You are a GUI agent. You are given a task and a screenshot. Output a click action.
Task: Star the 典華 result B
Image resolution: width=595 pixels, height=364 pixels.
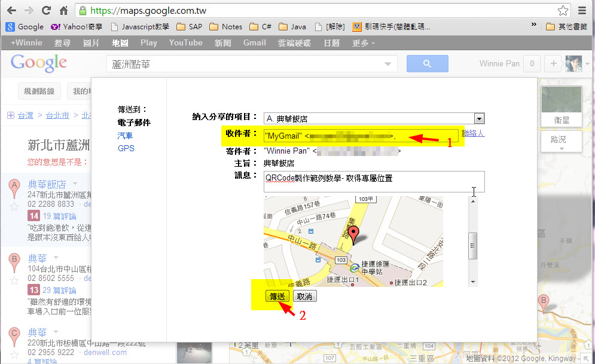[14, 281]
